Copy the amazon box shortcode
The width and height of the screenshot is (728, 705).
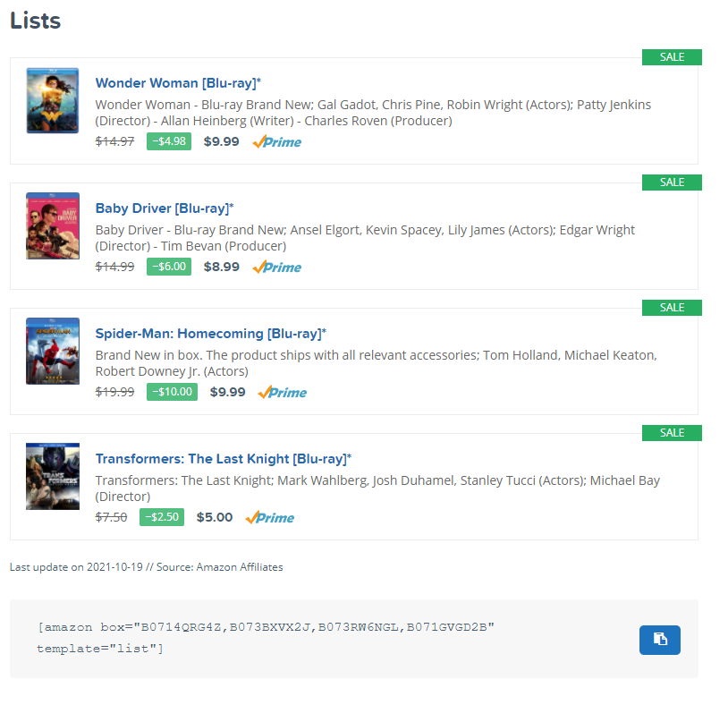click(x=660, y=640)
